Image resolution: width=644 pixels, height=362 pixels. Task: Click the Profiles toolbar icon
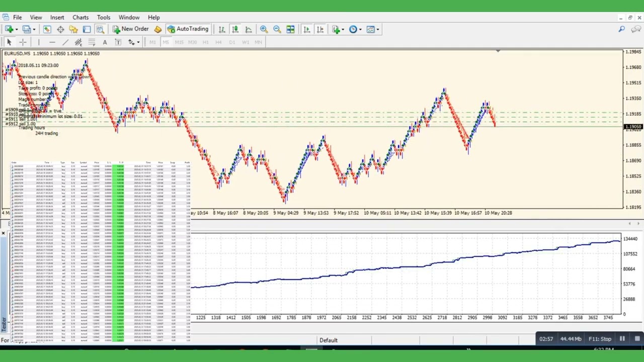(x=26, y=29)
